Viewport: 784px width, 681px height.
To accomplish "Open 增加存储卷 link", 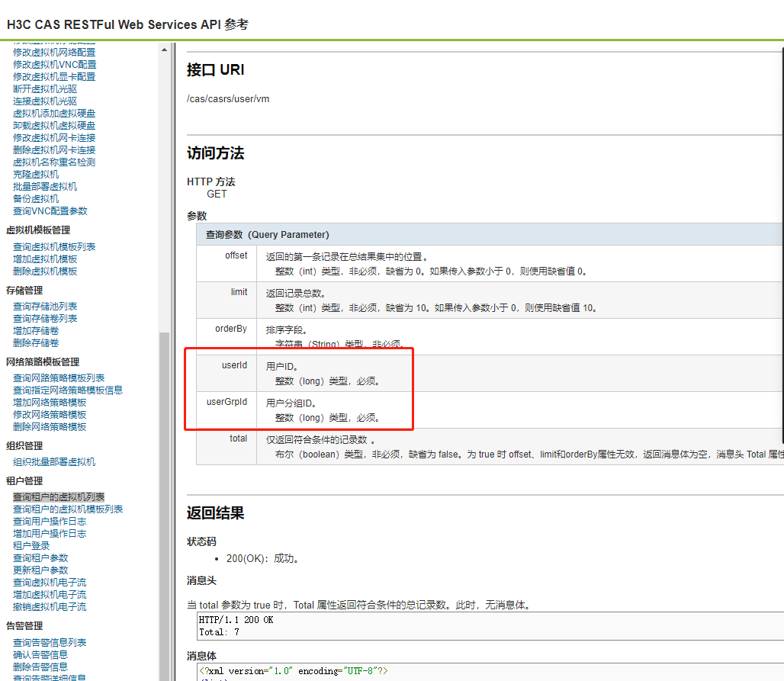I will [x=36, y=331].
